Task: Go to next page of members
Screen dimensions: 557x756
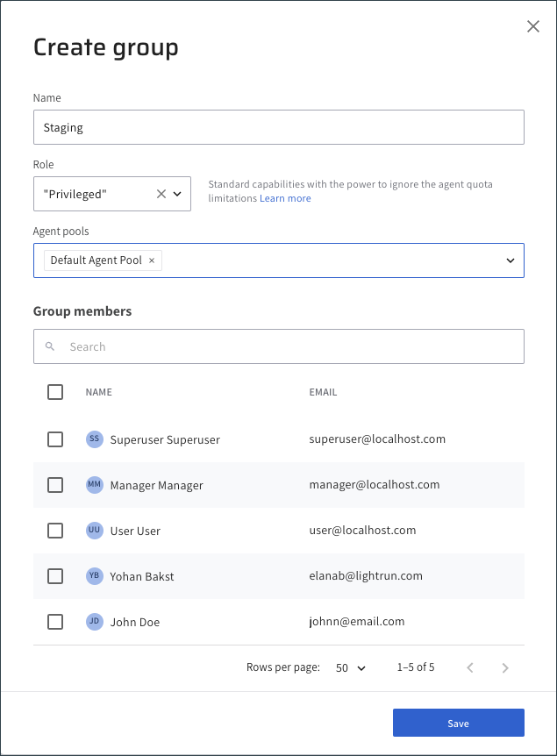Action: (505, 667)
